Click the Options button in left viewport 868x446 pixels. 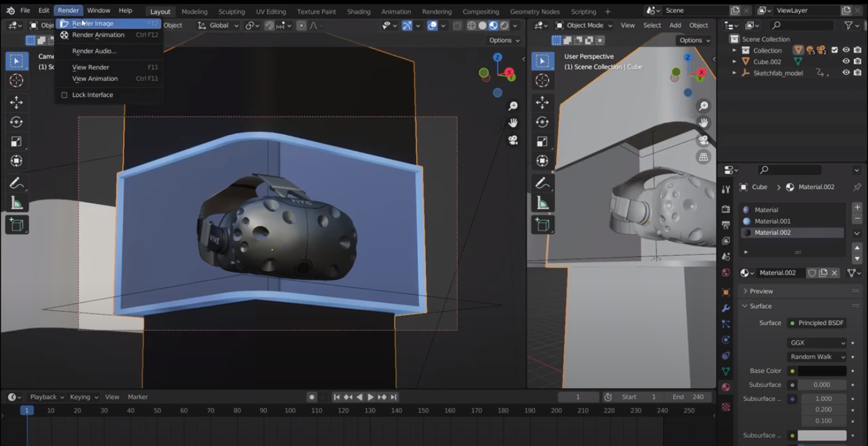click(504, 40)
